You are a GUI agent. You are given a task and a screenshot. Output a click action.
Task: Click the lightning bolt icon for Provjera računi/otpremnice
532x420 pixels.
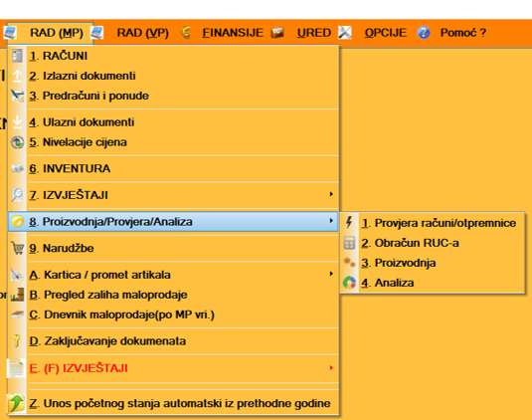349,222
